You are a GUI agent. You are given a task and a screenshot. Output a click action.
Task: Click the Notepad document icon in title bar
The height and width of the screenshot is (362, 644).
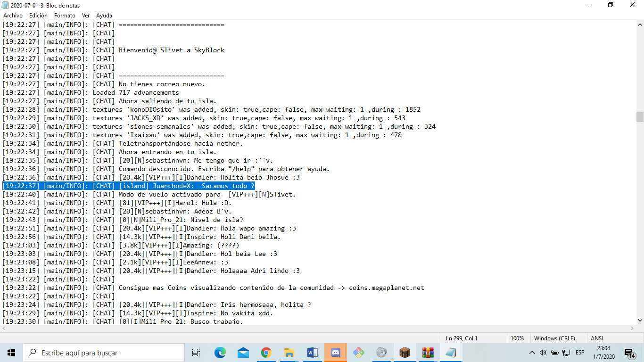point(5,5)
